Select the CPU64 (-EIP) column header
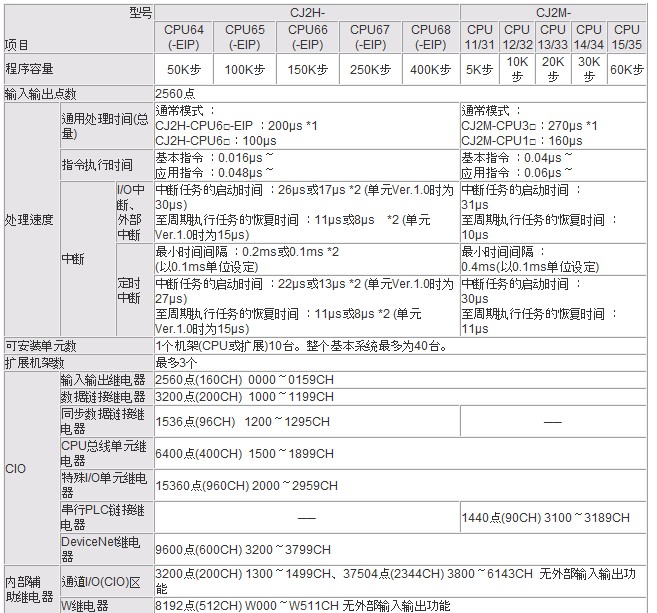Viewport: 657px width, 613px height. point(184,37)
